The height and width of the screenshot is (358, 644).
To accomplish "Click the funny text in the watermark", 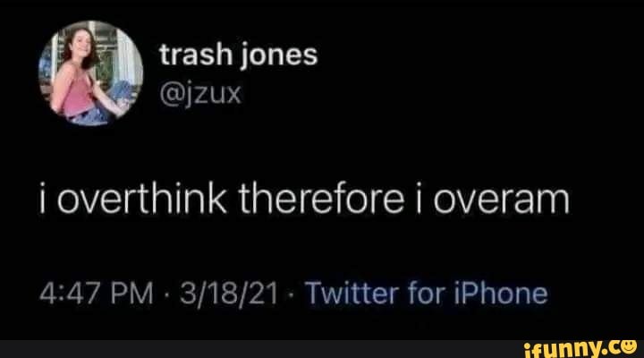I will point(565,349).
